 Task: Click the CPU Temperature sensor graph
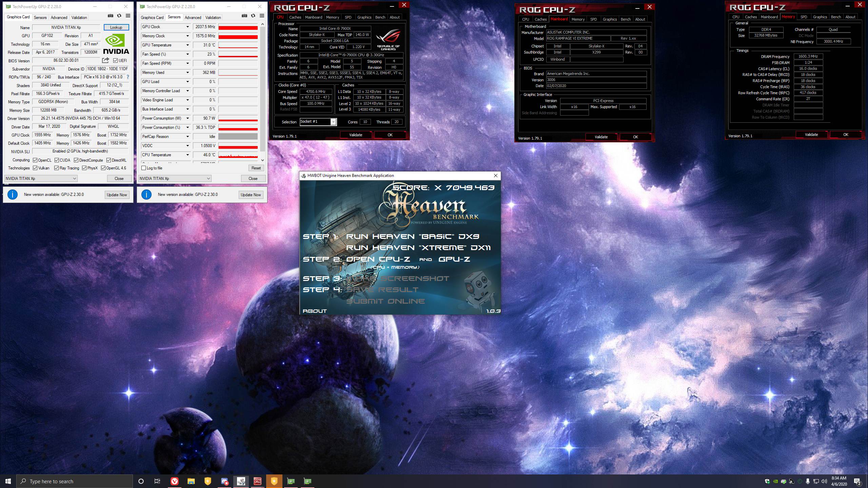238,155
